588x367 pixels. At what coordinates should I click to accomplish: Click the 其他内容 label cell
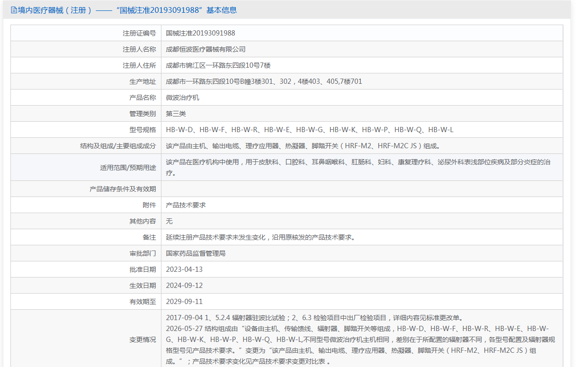[x=86, y=221]
